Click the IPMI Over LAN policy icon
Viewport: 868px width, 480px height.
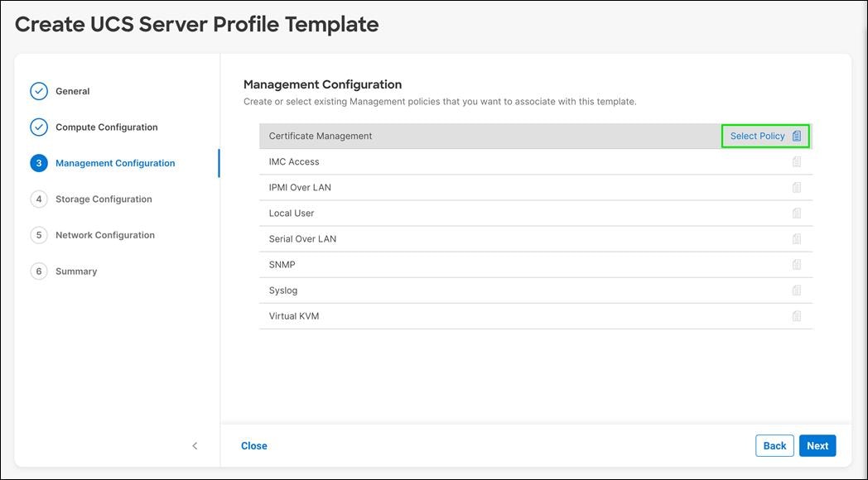click(797, 187)
